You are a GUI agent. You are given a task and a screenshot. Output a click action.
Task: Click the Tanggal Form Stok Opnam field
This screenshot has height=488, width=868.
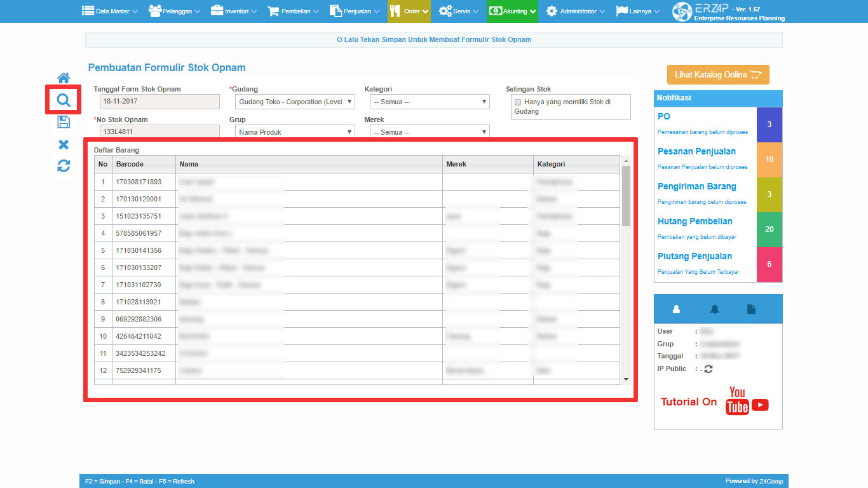(159, 102)
